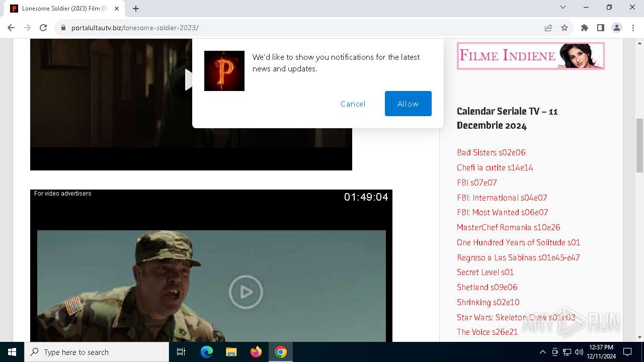Open the Filme Indiene banner
Viewport: 644px width, 362px height.
click(530, 56)
